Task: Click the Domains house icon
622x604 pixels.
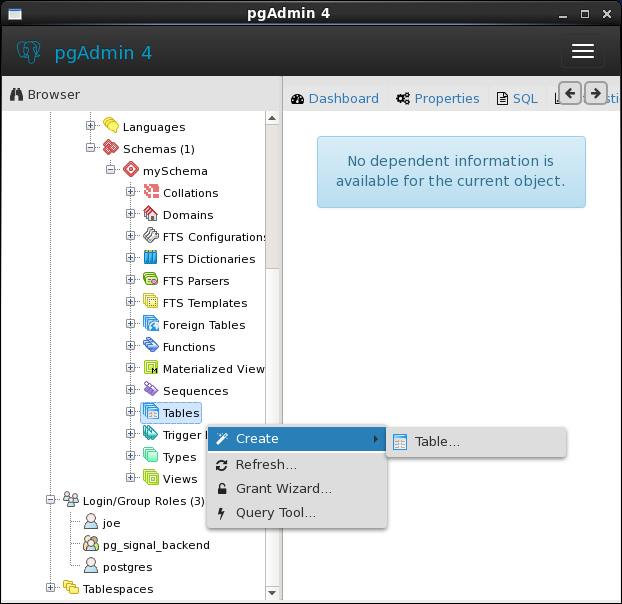Action: coord(151,214)
